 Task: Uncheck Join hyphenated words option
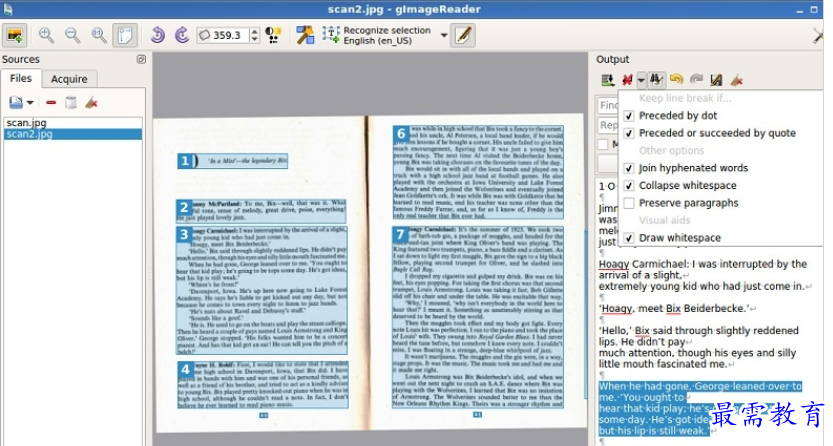628,168
